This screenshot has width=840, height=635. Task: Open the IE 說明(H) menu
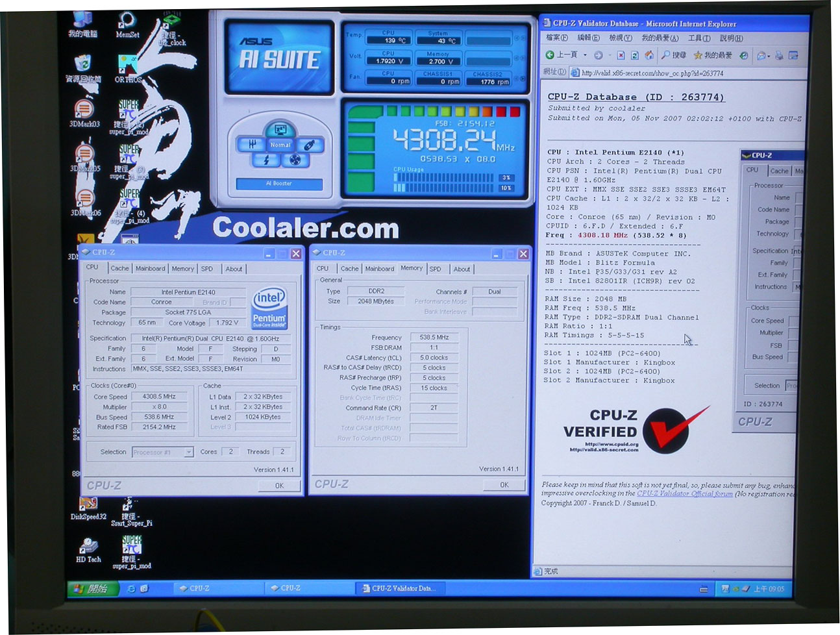tap(731, 38)
